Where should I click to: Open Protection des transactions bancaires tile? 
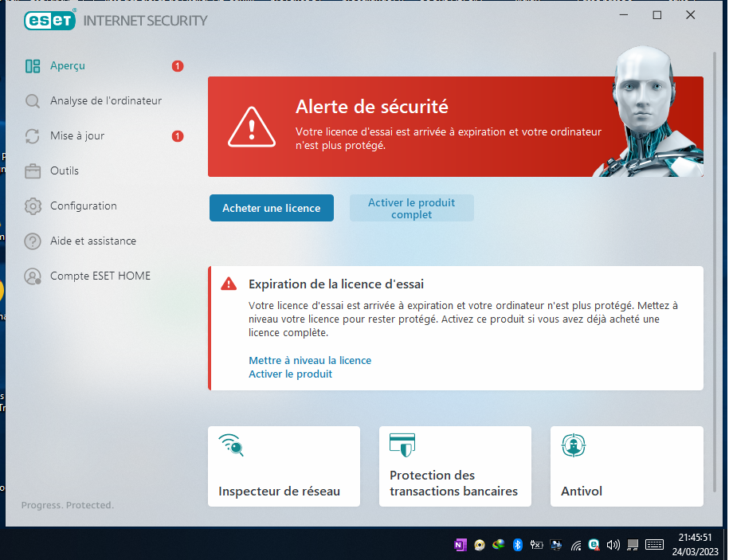coord(455,466)
